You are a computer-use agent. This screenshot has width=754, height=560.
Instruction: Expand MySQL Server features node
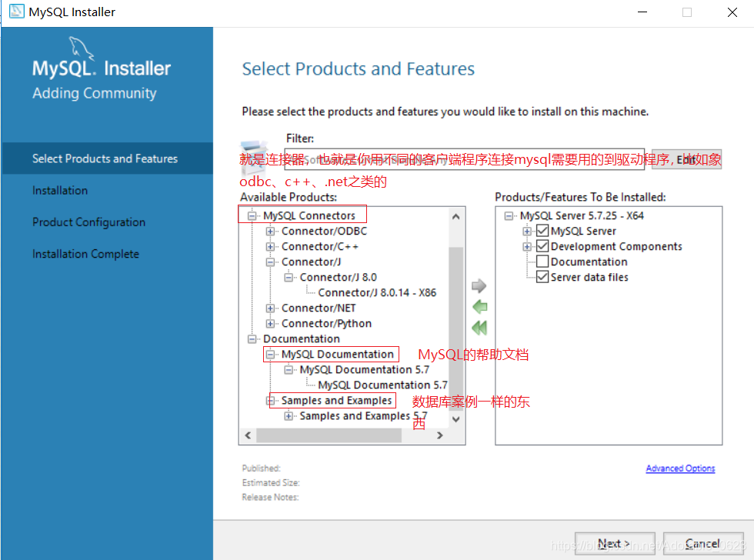point(527,232)
